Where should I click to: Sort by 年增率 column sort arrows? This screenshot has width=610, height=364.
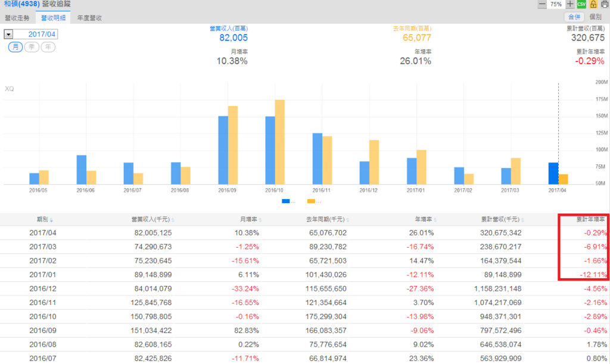pyautogui.click(x=435, y=220)
